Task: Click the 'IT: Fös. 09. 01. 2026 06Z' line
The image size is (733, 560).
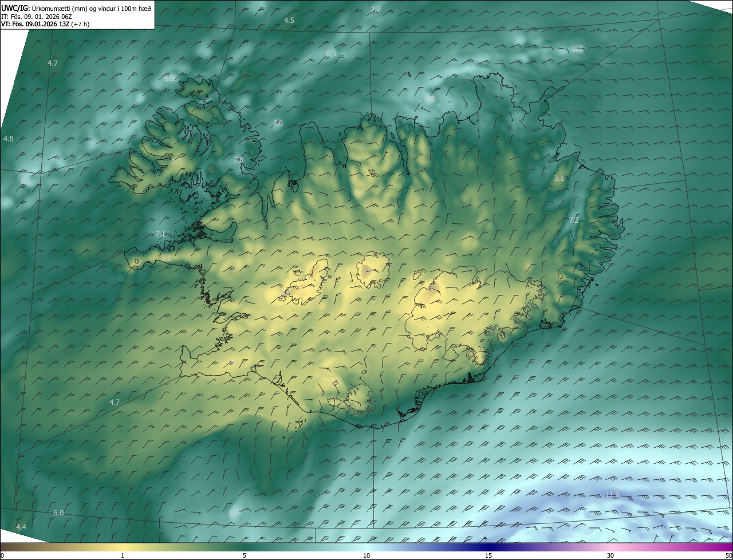Action: tap(36, 16)
